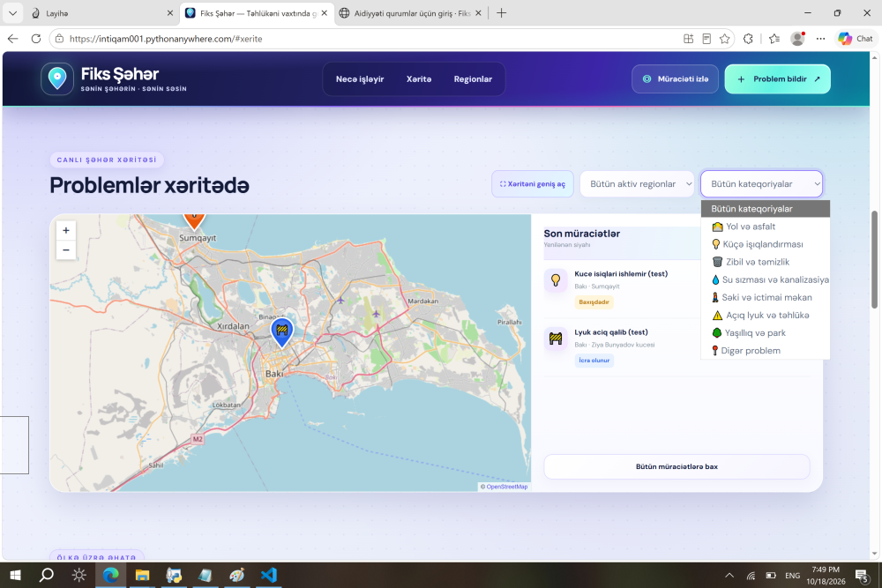Click the Fiks Şəhər location pin logo
The width and height of the screenshot is (882, 588).
point(56,78)
